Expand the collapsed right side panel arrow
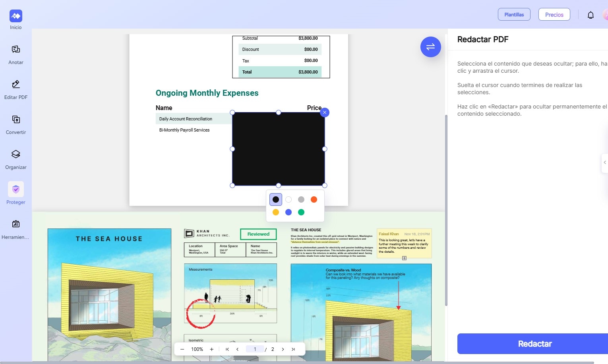Image resolution: width=608 pixels, height=364 pixels. [x=605, y=163]
